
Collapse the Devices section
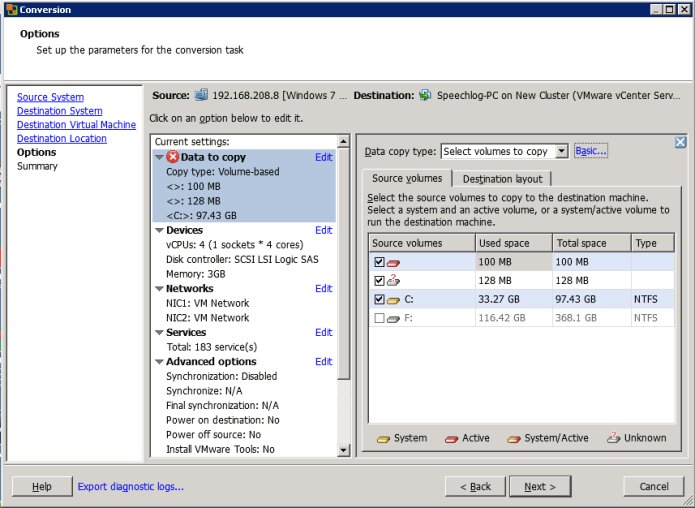click(159, 230)
